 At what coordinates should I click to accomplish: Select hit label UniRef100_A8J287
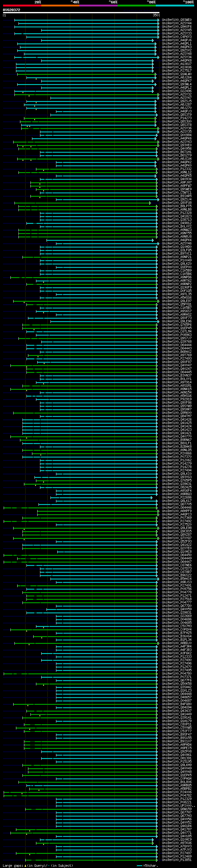(x=177, y=104)
